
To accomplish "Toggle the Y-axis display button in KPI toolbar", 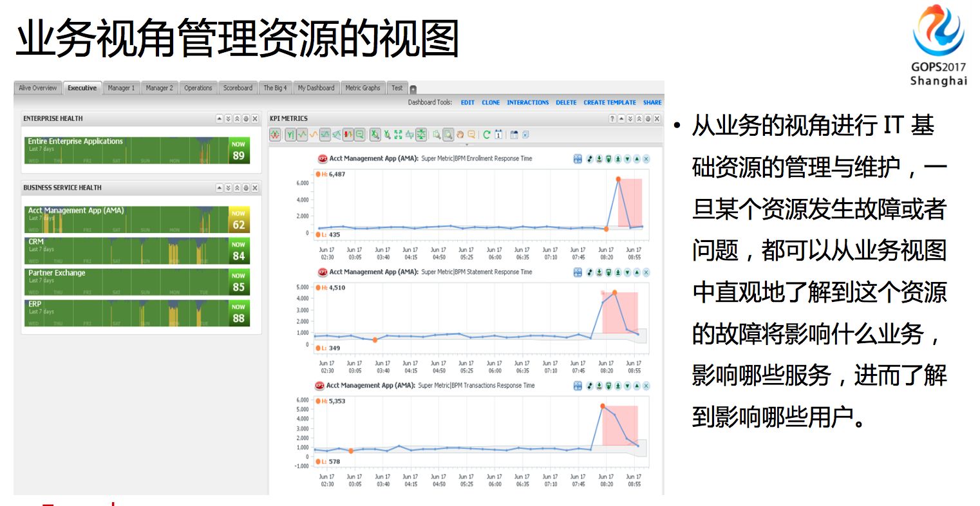I will click(290, 135).
